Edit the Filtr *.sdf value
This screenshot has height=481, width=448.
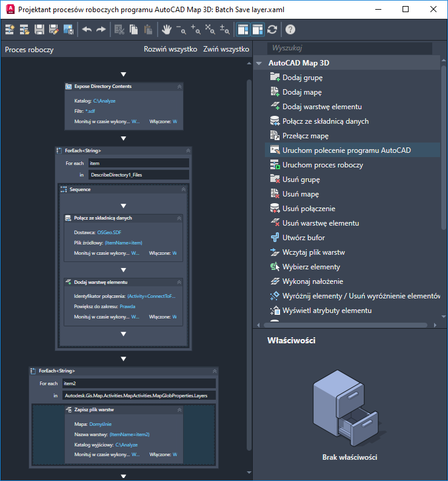(x=90, y=111)
